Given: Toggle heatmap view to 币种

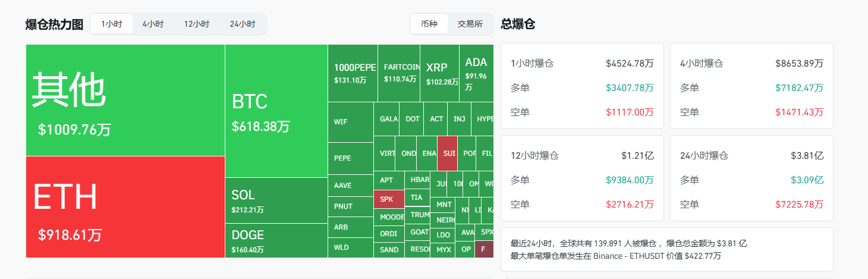Looking at the screenshot, I should click(x=429, y=24).
